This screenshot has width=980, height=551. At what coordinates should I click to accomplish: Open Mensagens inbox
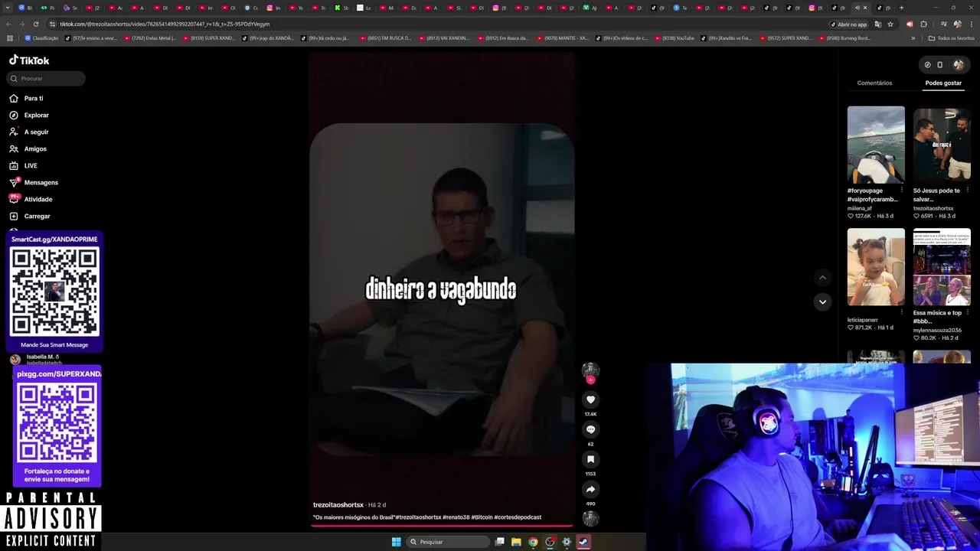(x=34, y=182)
